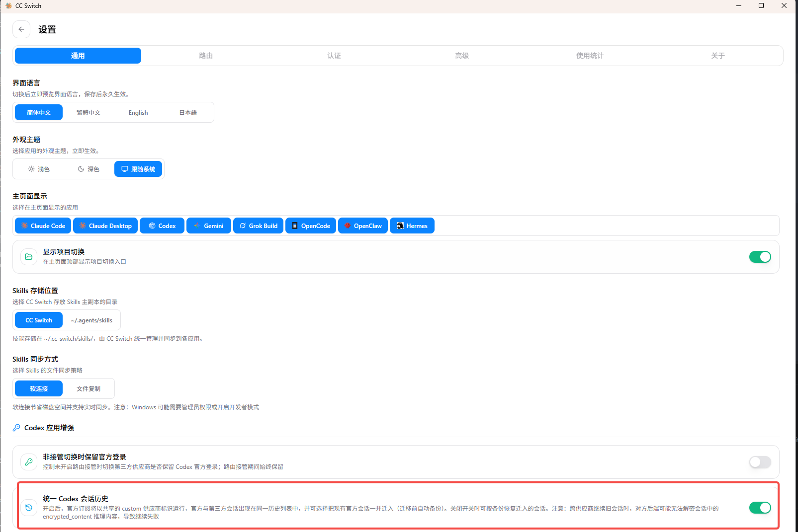This screenshot has height=532, width=798.
Task: Choose the 深色 dark theme
Action: 89,169
